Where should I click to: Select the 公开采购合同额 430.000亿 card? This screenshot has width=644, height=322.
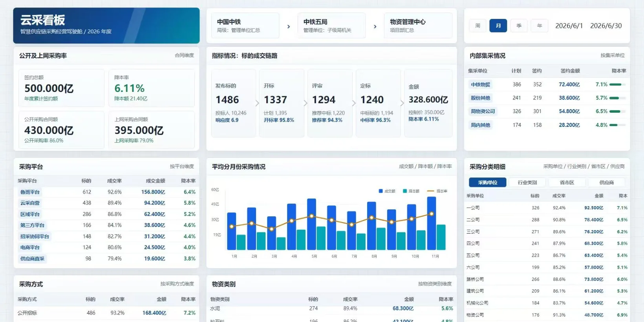click(61, 130)
